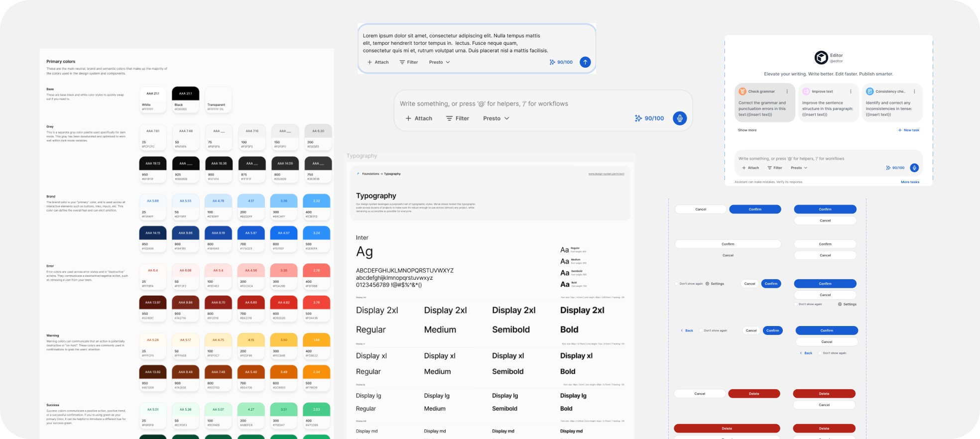
Task: Click the wide white Confirm button above text-only Cancel
Action: (728, 244)
